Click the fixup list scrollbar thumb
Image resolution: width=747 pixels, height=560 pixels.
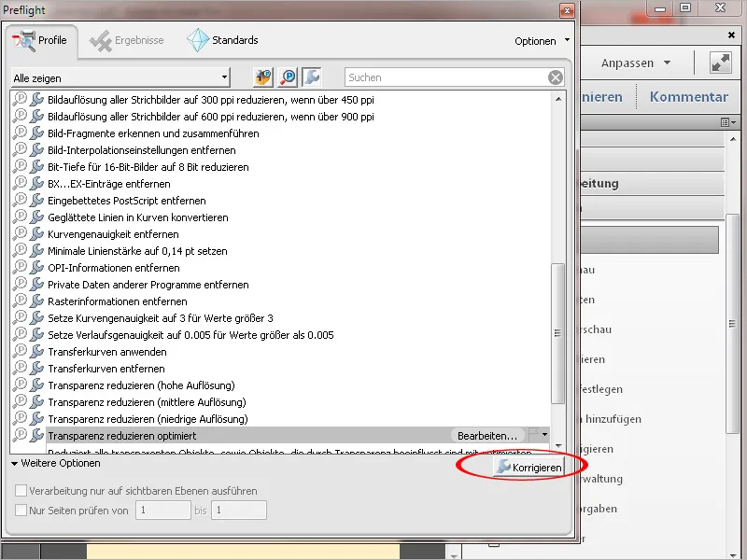pyautogui.click(x=557, y=333)
